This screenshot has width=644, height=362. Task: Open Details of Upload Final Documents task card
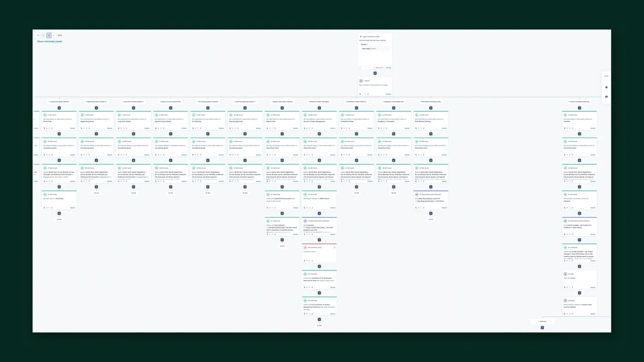295,207
